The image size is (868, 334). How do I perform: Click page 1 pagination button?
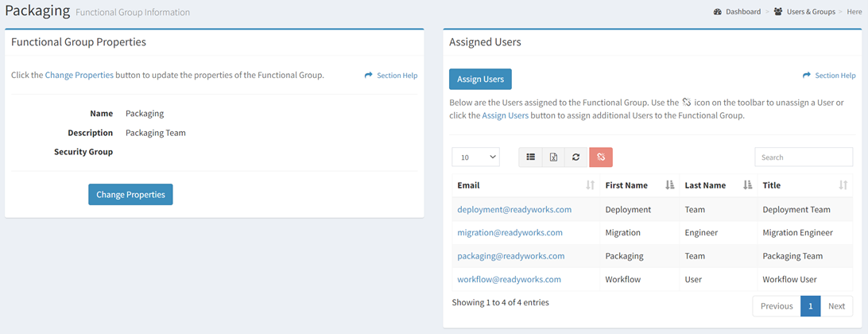coord(811,306)
